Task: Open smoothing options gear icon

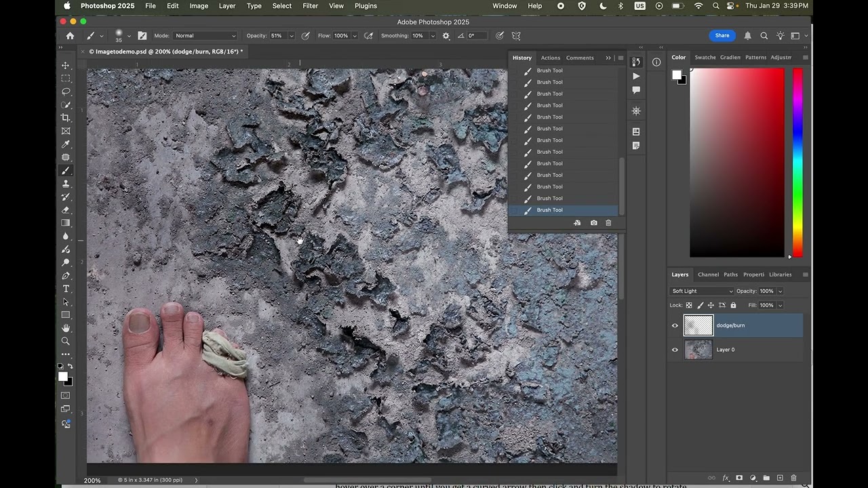Action: [x=446, y=36]
